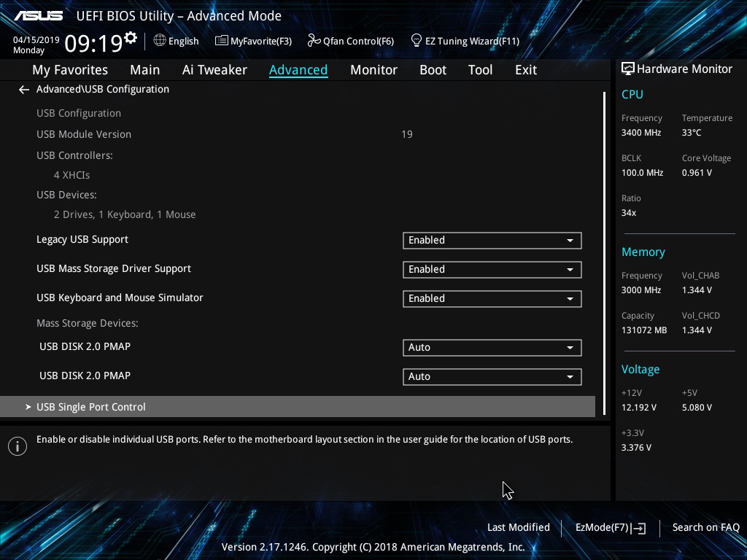The height and width of the screenshot is (560, 747).
Task: Click Search on FAQ
Action: point(705,528)
